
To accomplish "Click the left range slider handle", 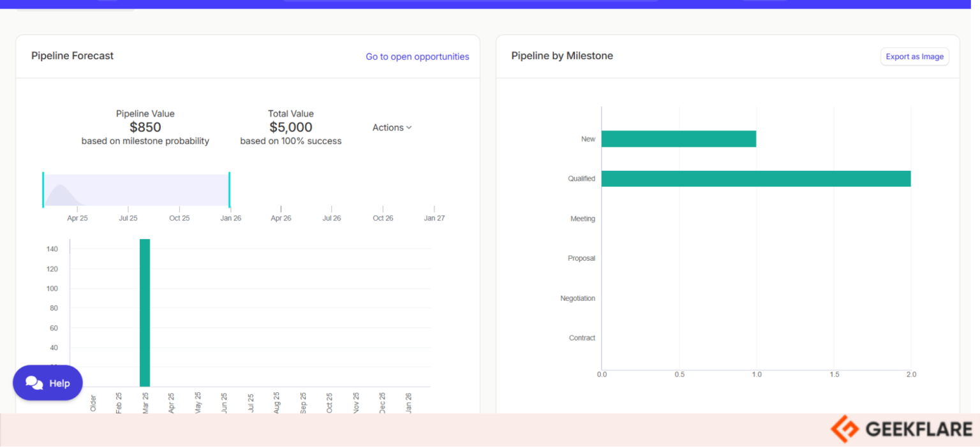I will tap(43, 189).
